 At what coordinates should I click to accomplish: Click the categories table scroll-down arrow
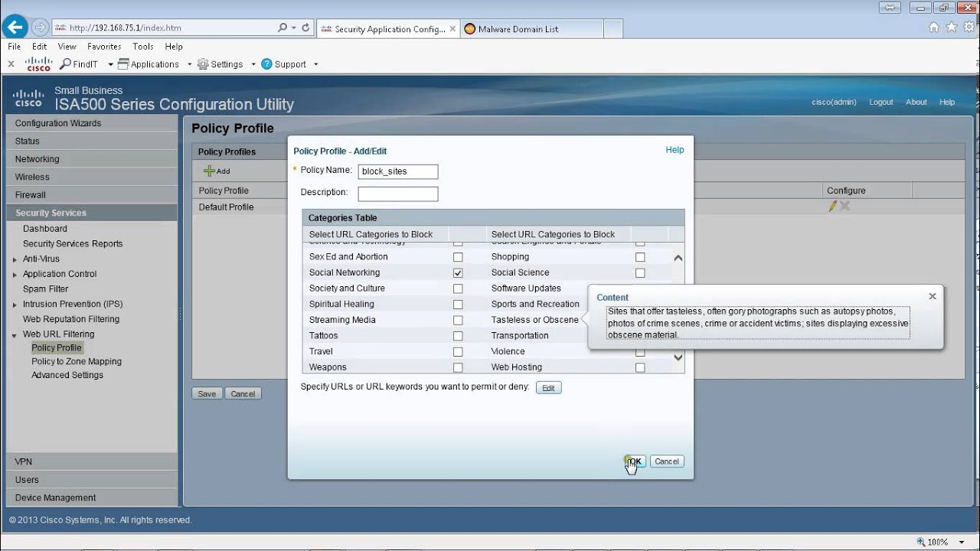click(678, 357)
